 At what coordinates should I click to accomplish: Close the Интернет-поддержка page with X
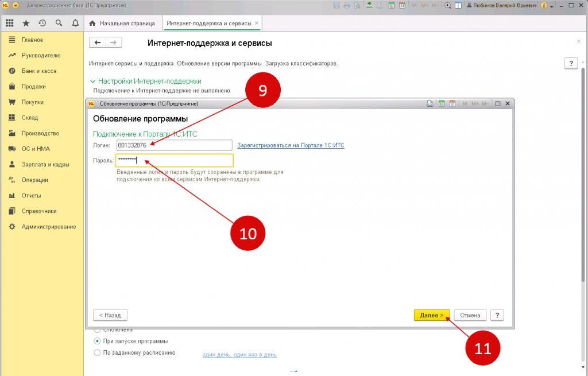point(579,41)
